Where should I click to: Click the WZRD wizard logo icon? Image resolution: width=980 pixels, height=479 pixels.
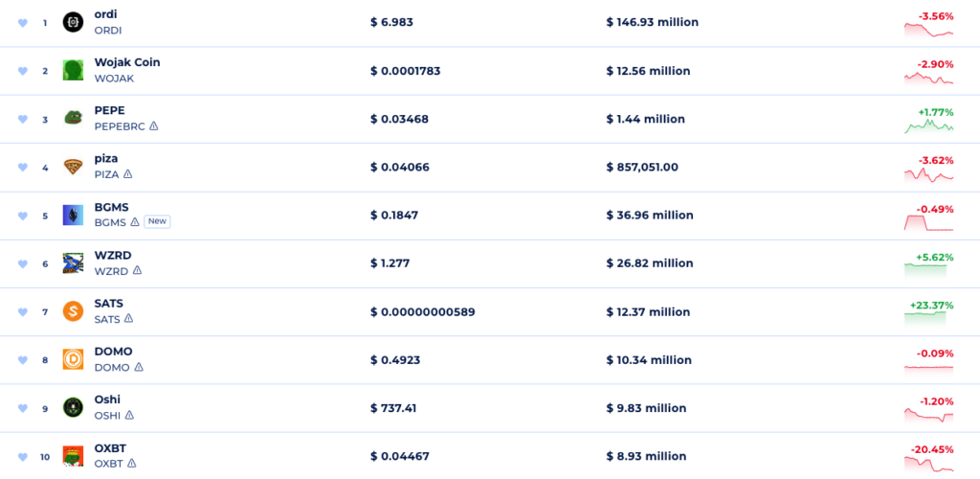[73, 262]
